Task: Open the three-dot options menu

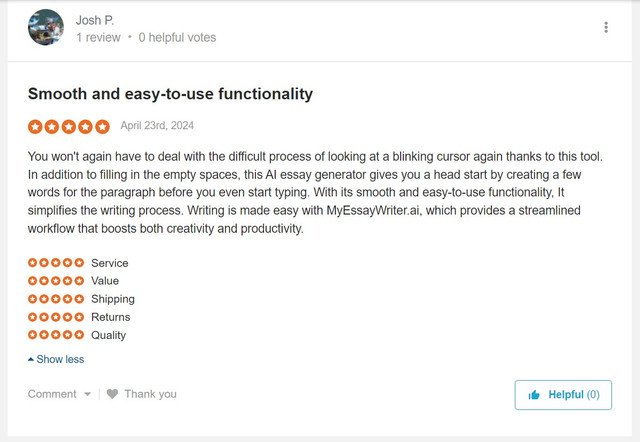Action: tap(606, 27)
